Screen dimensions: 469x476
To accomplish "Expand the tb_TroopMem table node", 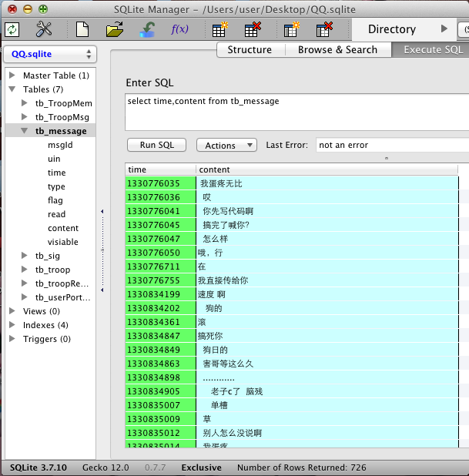I will pos(25,103).
